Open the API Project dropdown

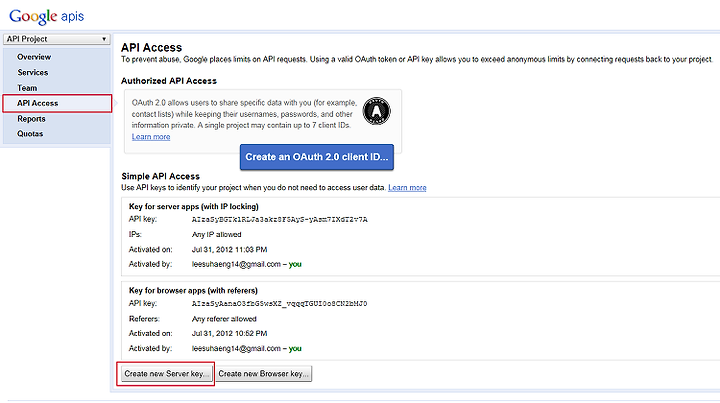click(56, 39)
